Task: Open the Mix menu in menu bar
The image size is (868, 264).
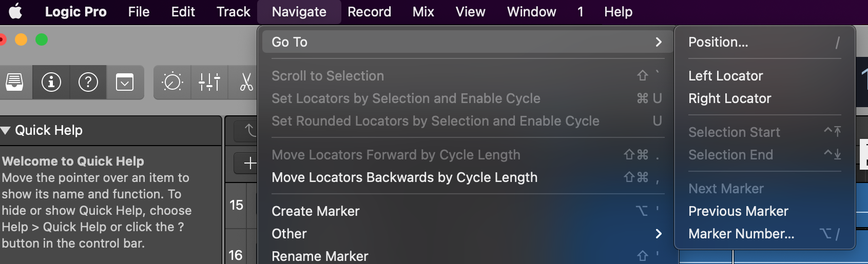Action: pos(423,11)
